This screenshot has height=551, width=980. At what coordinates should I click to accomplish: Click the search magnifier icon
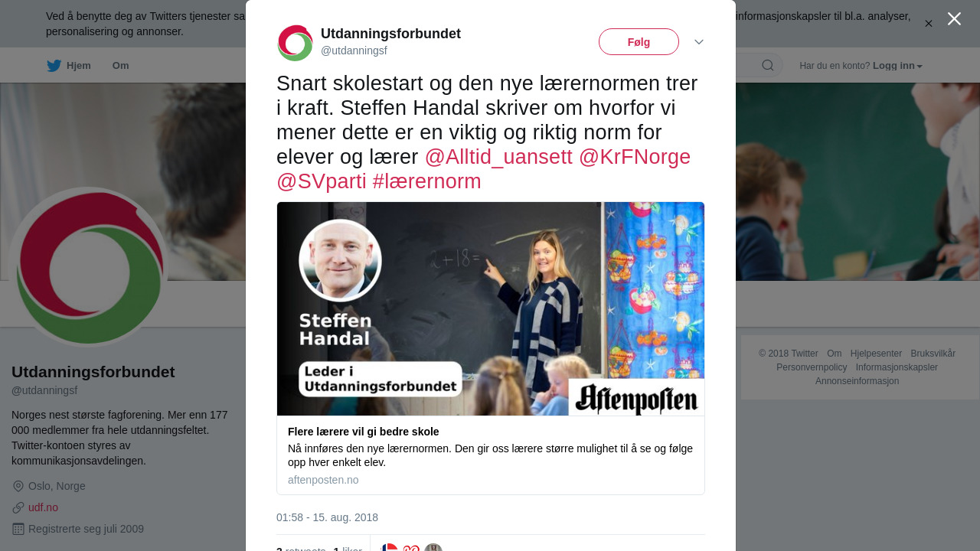[x=768, y=66]
